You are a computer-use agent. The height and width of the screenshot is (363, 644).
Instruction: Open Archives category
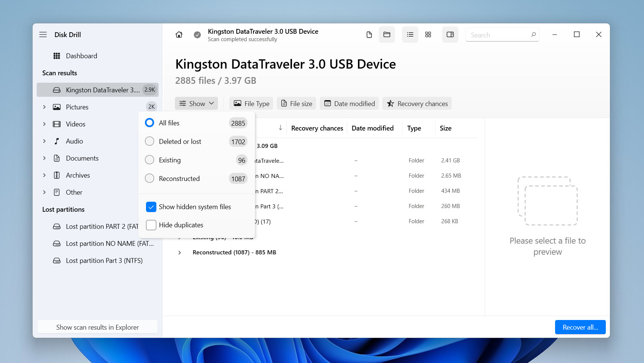[x=78, y=175]
